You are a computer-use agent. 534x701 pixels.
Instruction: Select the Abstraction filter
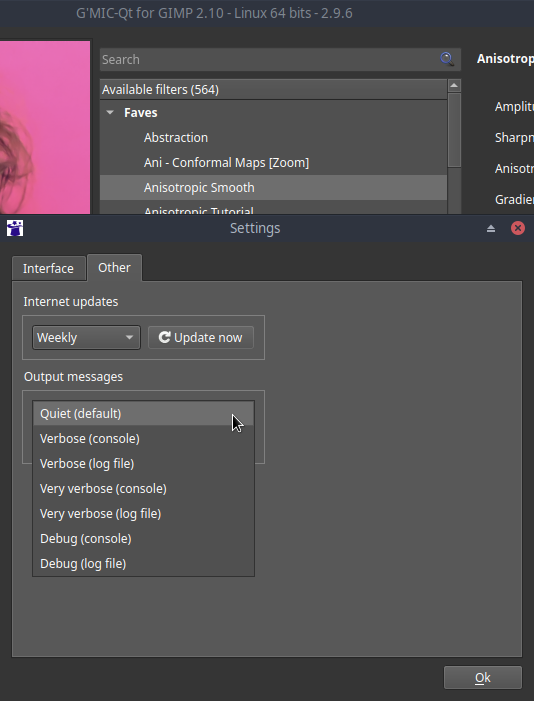(273, 138)
